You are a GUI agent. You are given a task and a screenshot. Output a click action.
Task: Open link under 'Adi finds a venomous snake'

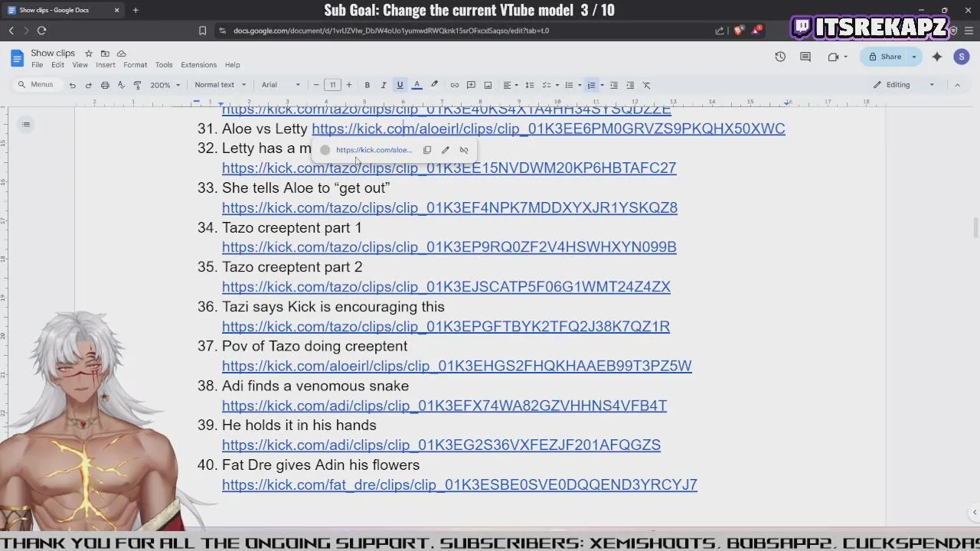click(x=444, y=406)
